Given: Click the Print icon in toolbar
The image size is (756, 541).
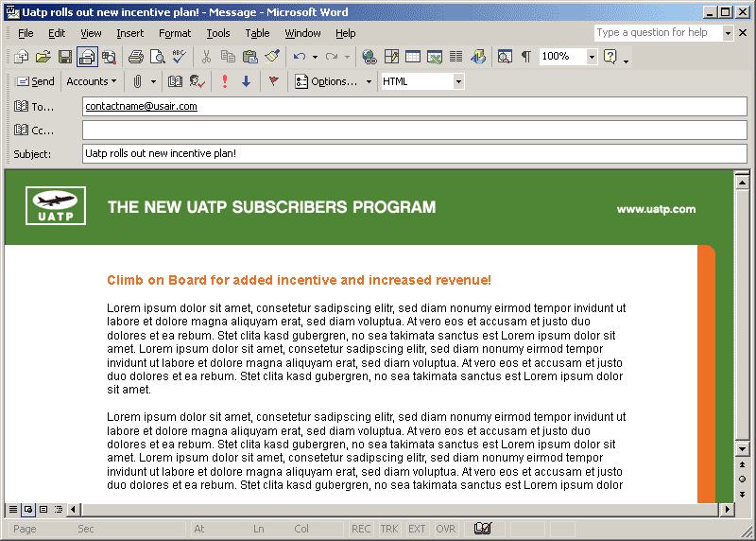Looking at the screenshot, I should pyautogui.click(x=135, y=57).
